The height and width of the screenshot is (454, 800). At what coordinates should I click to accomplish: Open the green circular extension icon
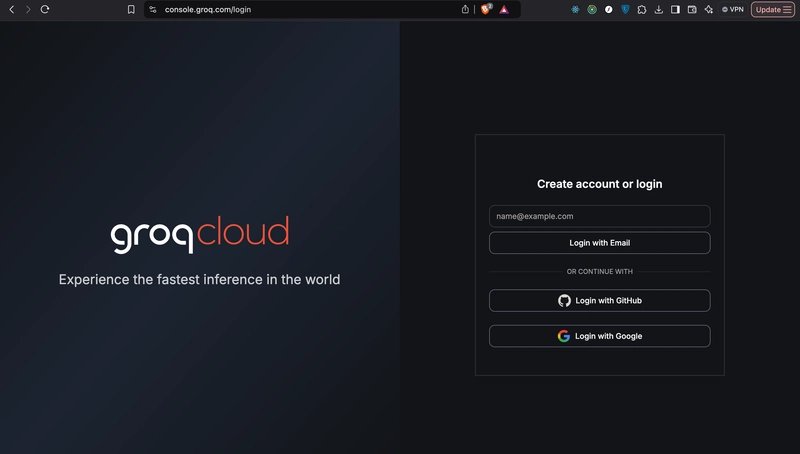[592, 9]
